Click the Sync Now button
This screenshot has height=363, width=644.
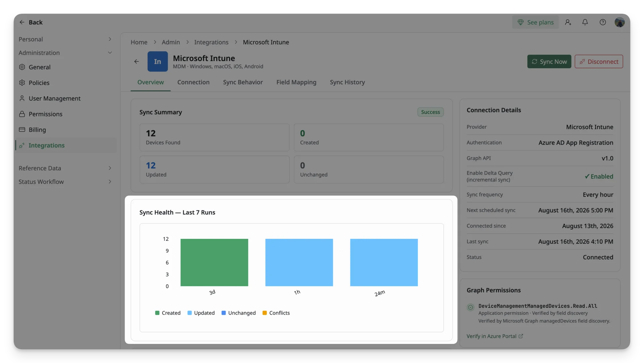click(x=549, y=62)
